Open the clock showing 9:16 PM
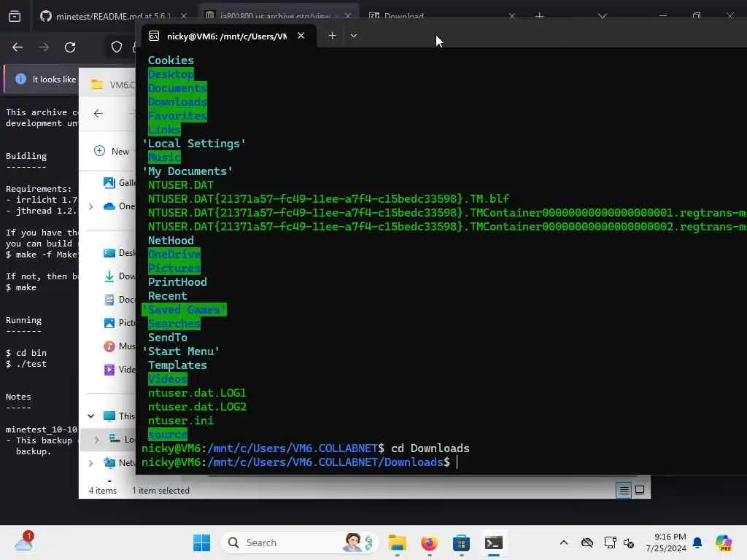This screenshot has width=747, height=560. 665,542
